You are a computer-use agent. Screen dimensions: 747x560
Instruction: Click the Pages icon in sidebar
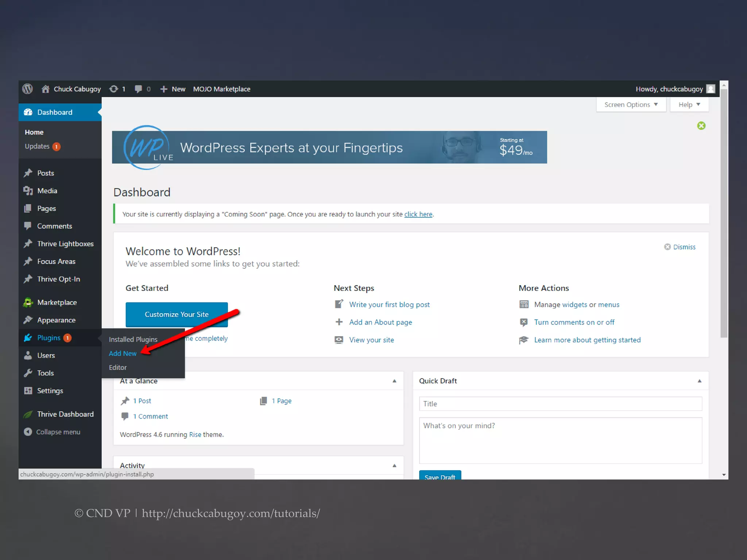click(28, 209)
